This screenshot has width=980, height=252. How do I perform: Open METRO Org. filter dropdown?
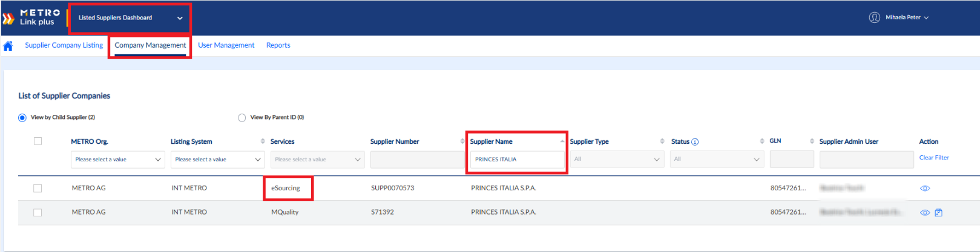tap(117, 160)
